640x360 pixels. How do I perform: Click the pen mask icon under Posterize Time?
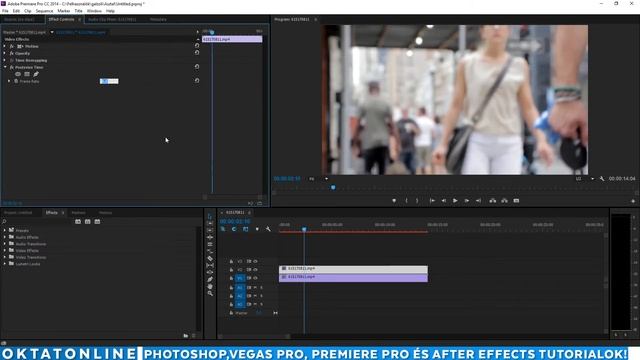(x=36, y=74)
